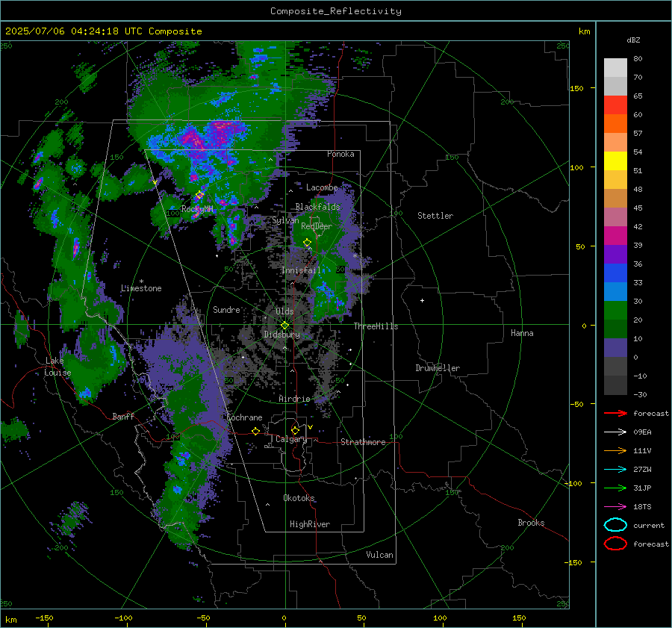Viewport: 672px width, 628px height.
Task: Click the asterisk marker above Limestone
Action: coord(141,282)
